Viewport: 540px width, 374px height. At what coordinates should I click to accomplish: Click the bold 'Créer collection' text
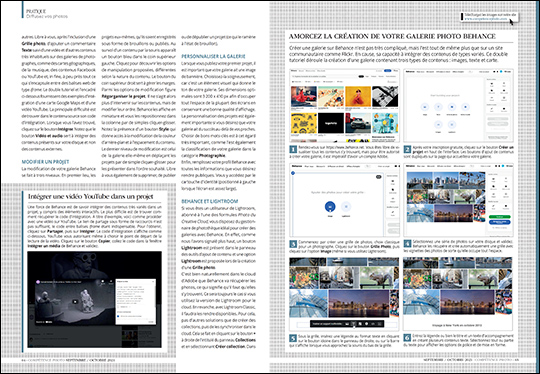pyautogui.click(x=230, y=346)
